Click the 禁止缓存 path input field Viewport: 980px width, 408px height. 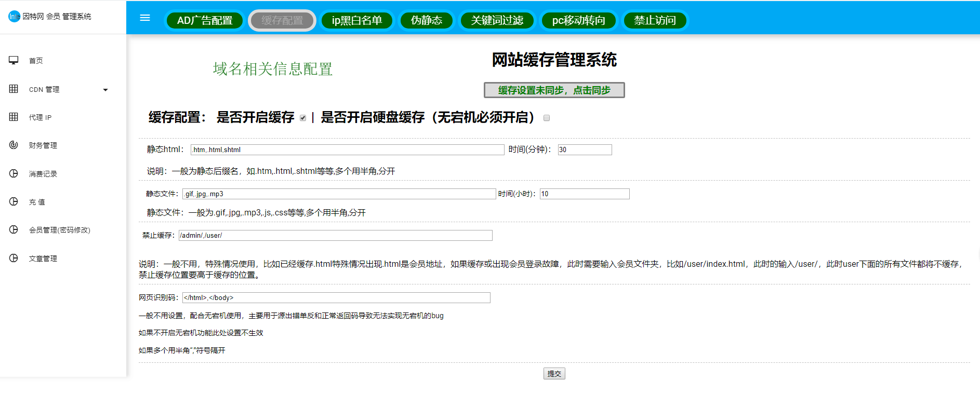[335, 235]
